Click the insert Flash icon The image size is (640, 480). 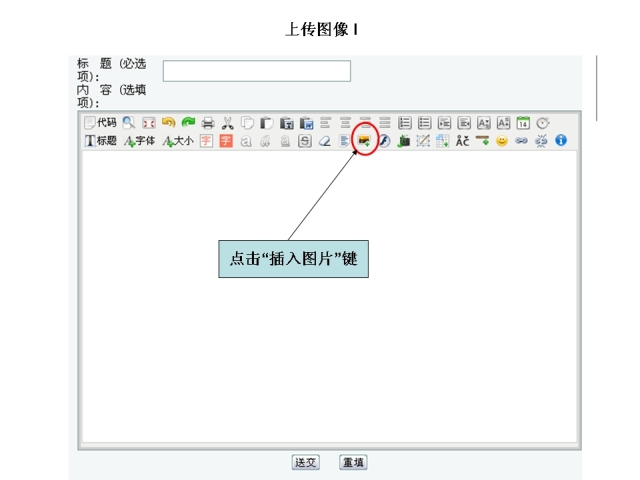(384, 141)
